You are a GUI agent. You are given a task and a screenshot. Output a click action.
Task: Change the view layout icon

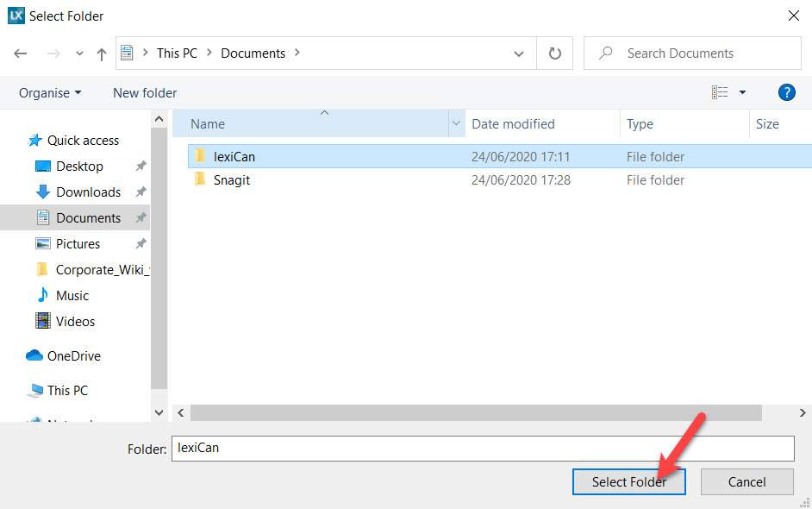pyautogui.click(x=720, y=92)
